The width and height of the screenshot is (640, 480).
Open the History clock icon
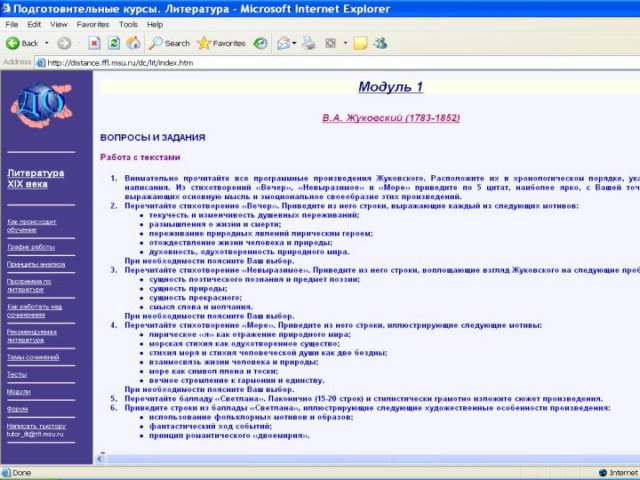[260, 43]
